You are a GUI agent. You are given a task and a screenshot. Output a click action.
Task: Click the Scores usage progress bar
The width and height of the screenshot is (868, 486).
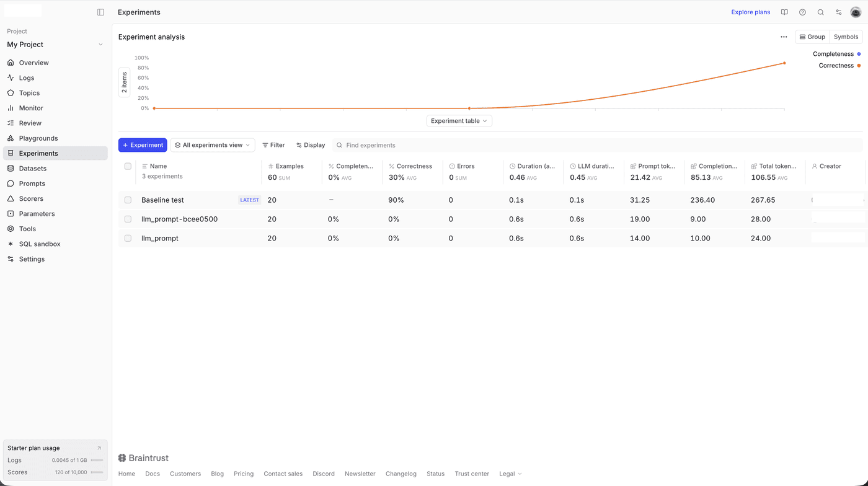point(97,472)
